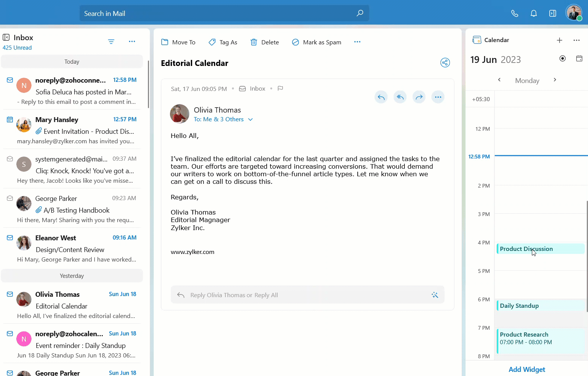Screen dimensions: 588x376
Task: Click the search magnifier icon
Action: point(360,13)
